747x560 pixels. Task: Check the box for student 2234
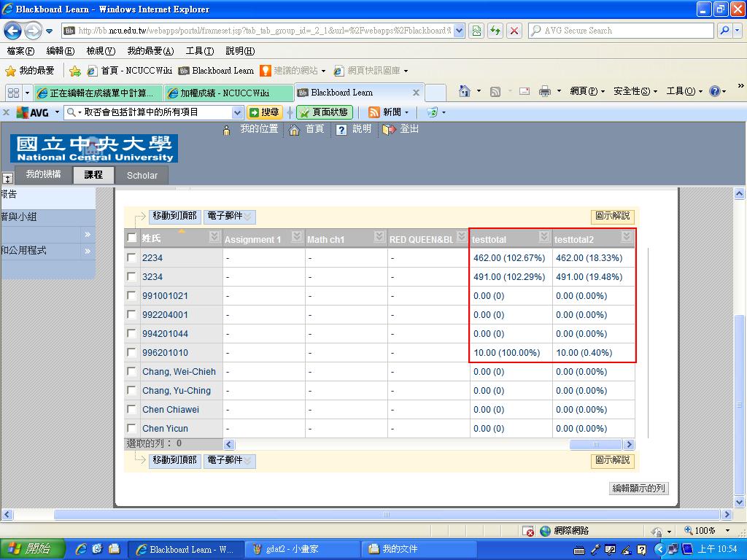coord(131,257)
